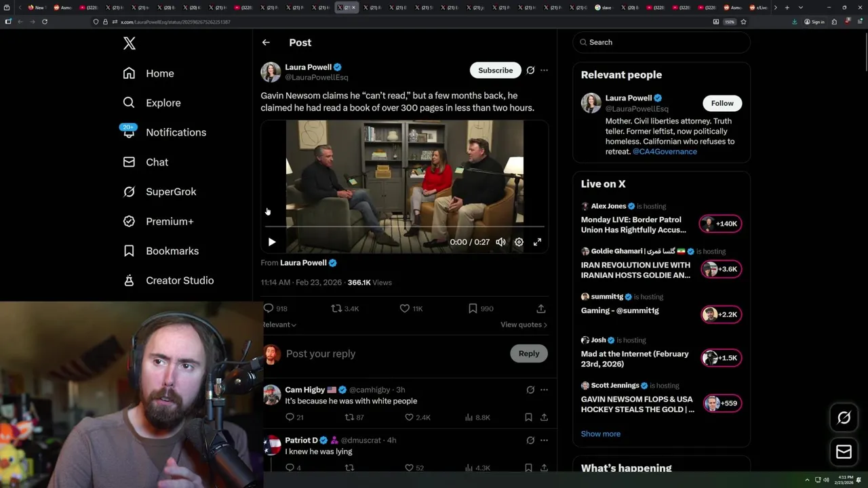Click the system tray clock
The width and height of the screenshot is (868, 488).
point(846,480)
